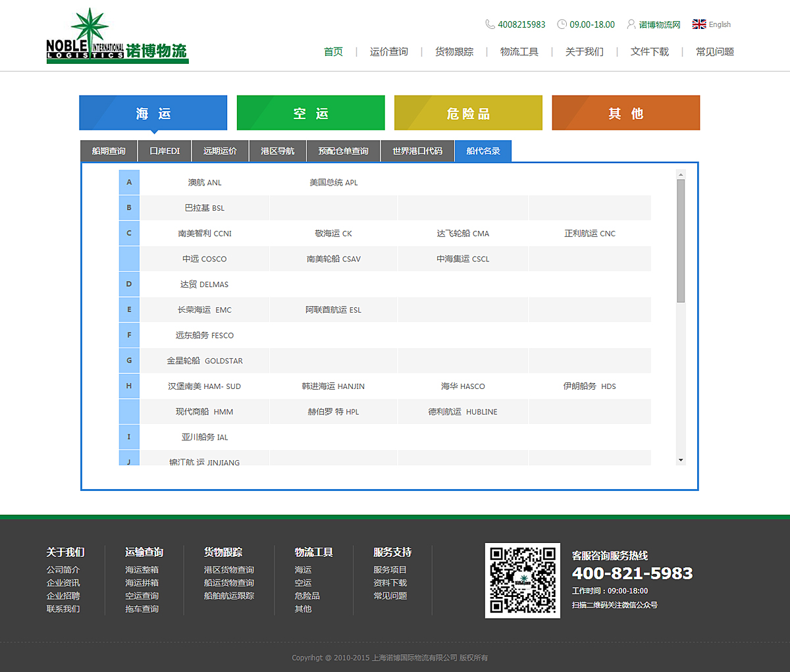
Task: Click the phone icon beside 4008215983
Action: click(490, 24)
